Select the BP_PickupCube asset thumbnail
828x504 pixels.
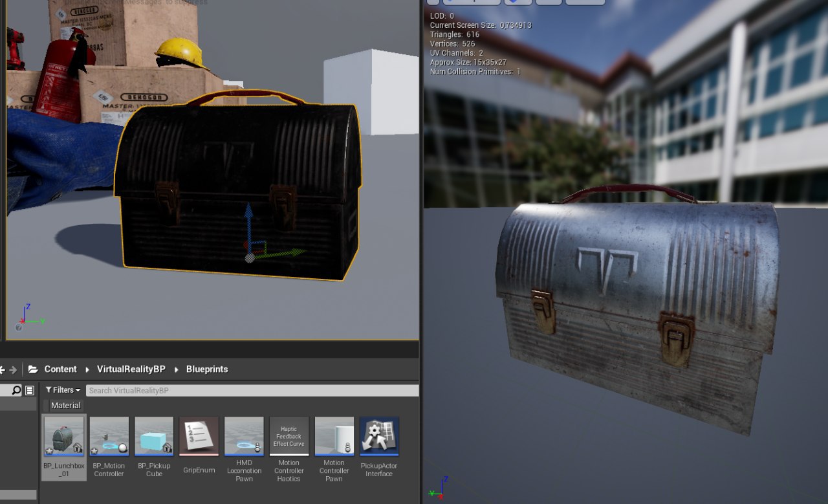click(154, 437)
